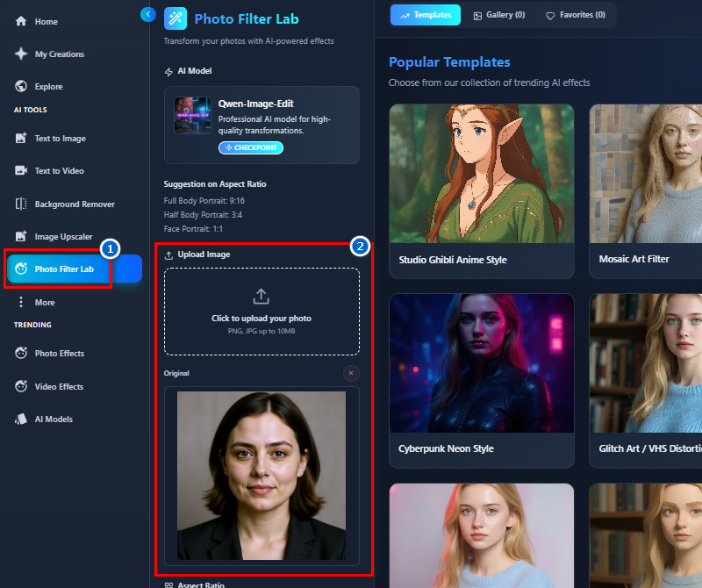Expand the More menu in the sidebar

pos(44,303)
